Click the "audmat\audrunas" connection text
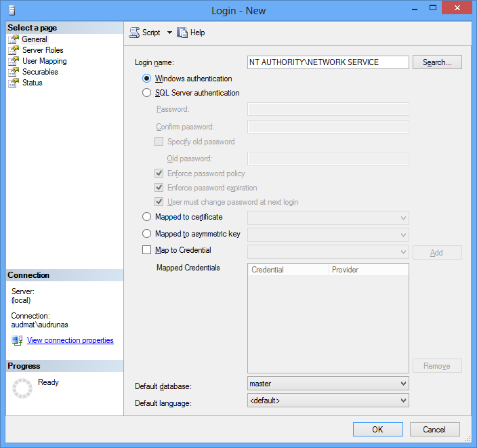 [39, 325]
